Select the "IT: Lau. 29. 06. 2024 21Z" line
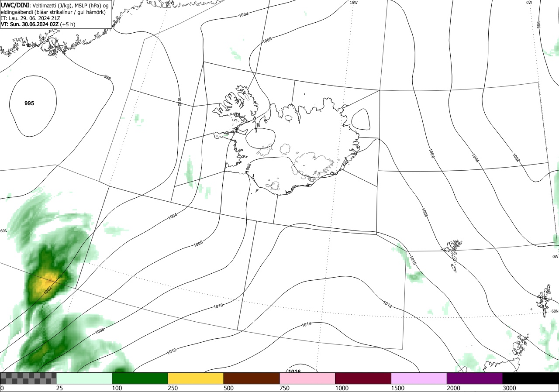The image size is (559, 392). (31, 18)
